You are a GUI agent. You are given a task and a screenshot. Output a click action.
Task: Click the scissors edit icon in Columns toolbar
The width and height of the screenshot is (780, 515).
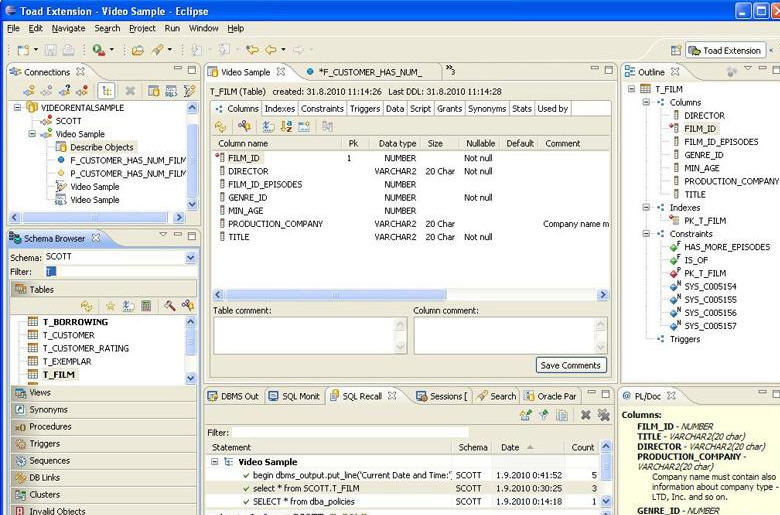pos(244,126)
